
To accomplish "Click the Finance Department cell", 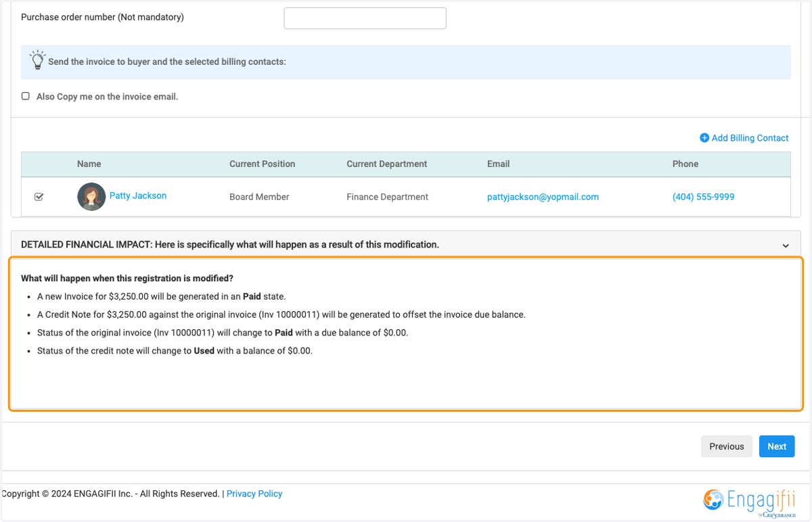I will [x=387, y=197].
